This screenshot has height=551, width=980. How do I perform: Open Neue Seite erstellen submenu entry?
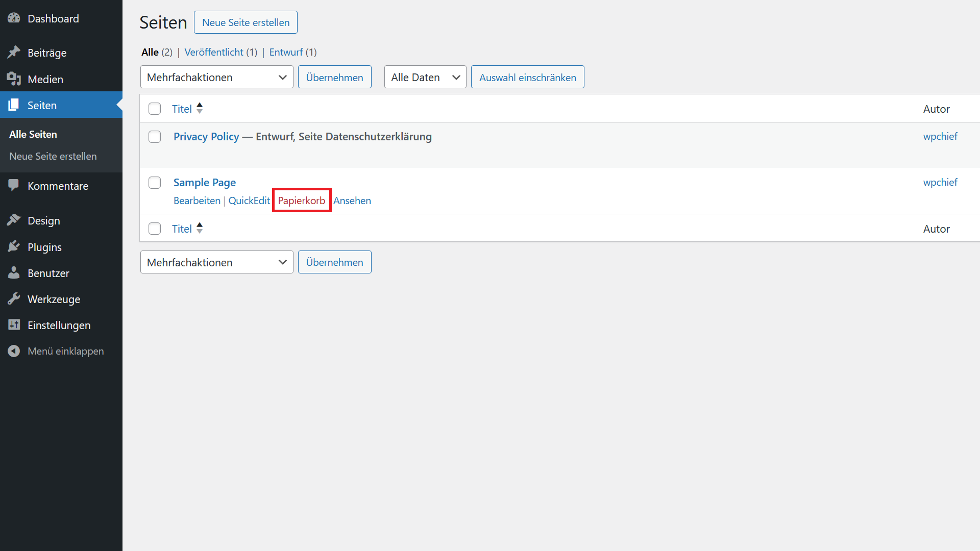point(53,156)
